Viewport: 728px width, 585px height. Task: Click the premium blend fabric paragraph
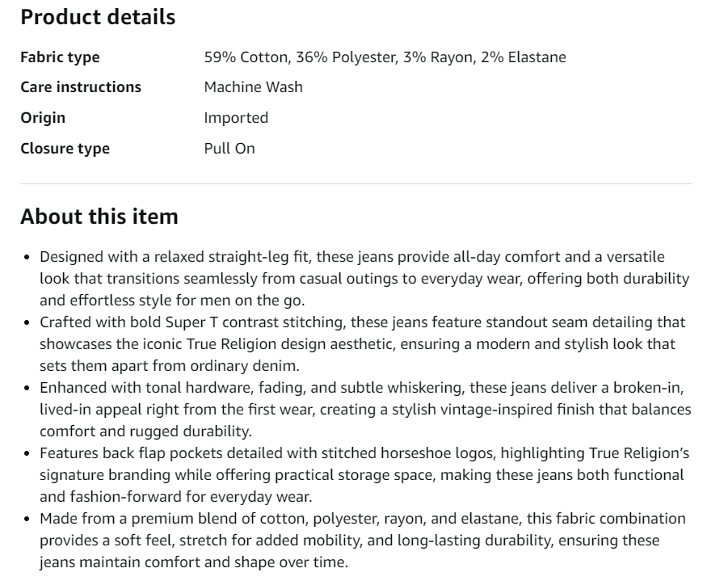point(364,541)
